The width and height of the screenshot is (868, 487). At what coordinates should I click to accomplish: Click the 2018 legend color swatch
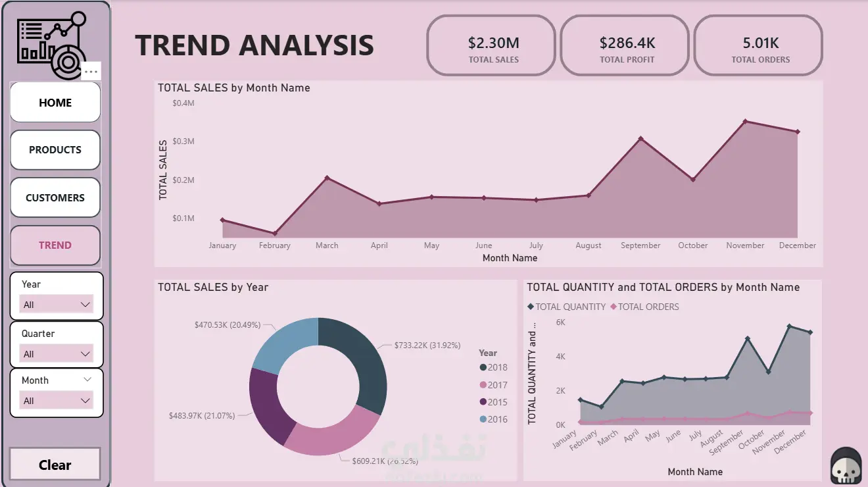click(483, 368)
